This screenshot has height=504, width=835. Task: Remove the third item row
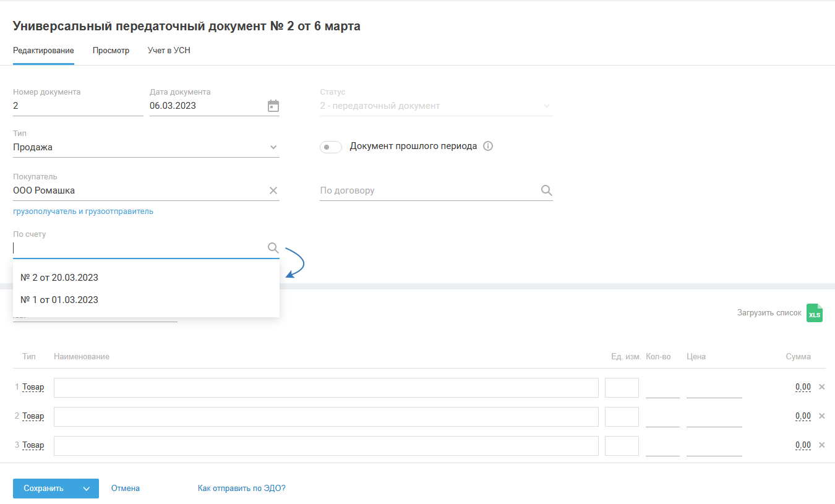click(822, 445)
